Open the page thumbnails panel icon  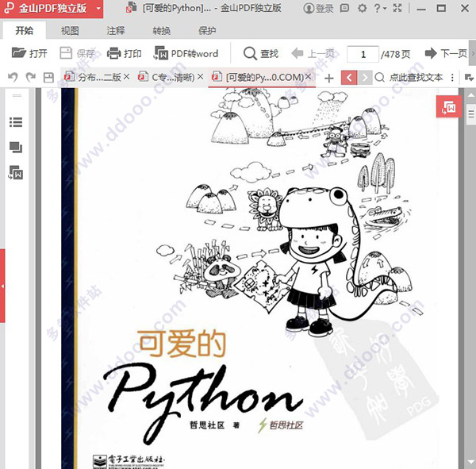pos(16,148)
